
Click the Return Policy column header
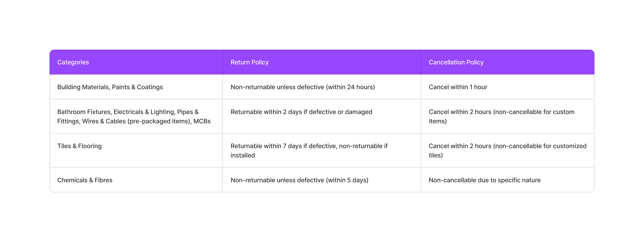[249, 62]
